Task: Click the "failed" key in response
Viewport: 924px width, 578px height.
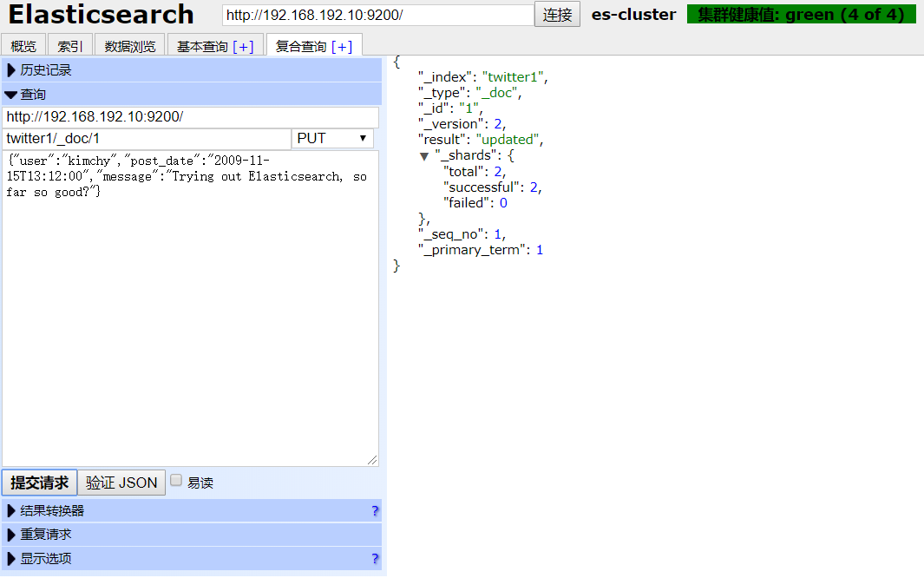Action: click(x=468, y=203)
